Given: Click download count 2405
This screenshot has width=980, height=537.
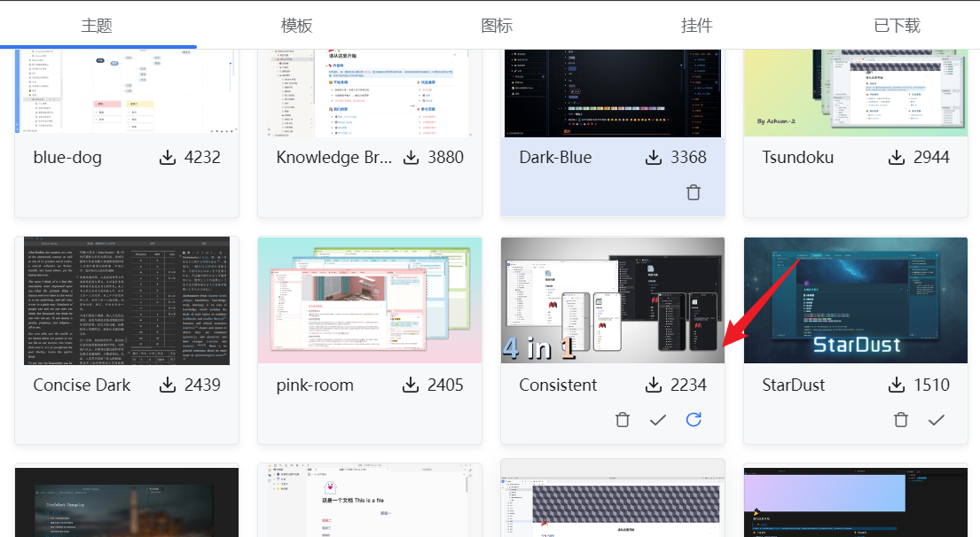Looking at the screenshot, I should pos(445,385).
